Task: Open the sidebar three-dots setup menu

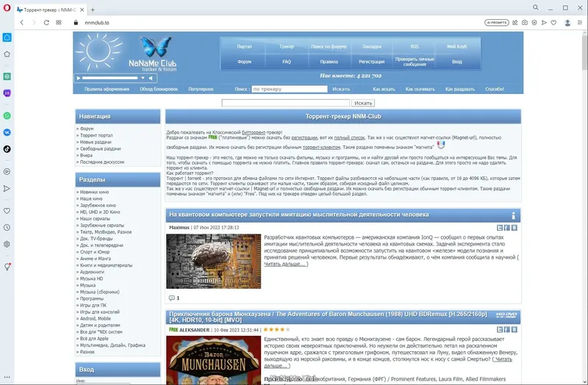Action: 7,377
